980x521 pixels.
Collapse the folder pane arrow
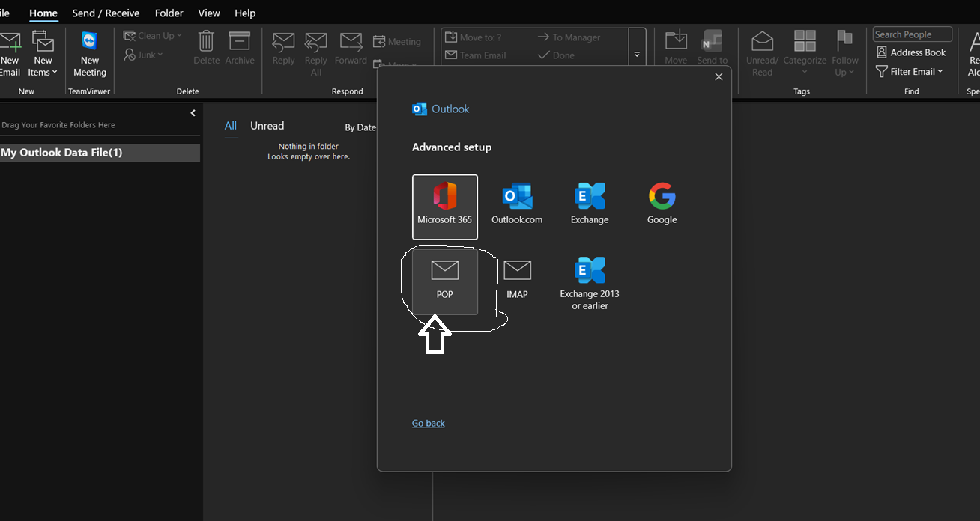193,113
